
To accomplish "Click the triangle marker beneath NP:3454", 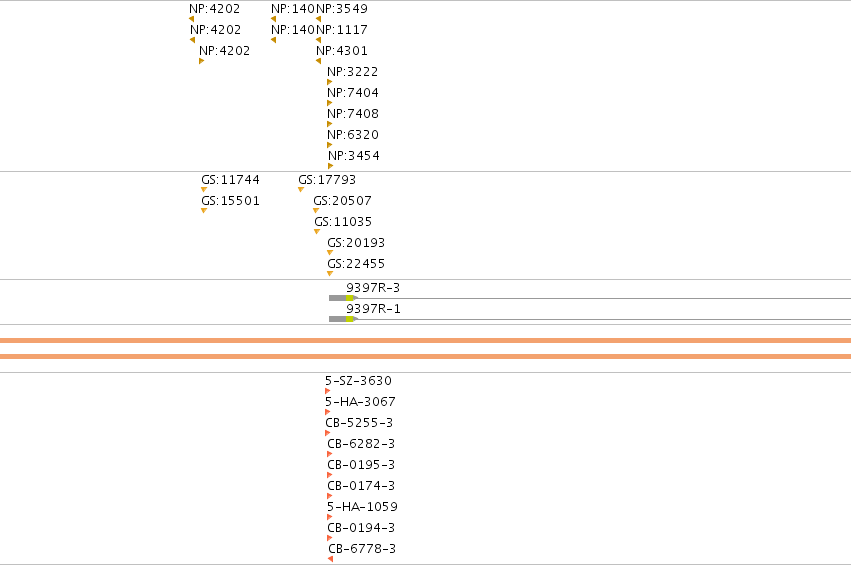I will point(331,166).
